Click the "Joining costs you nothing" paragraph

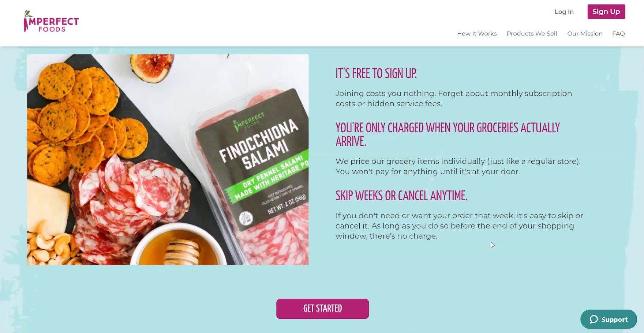(453, 98)
